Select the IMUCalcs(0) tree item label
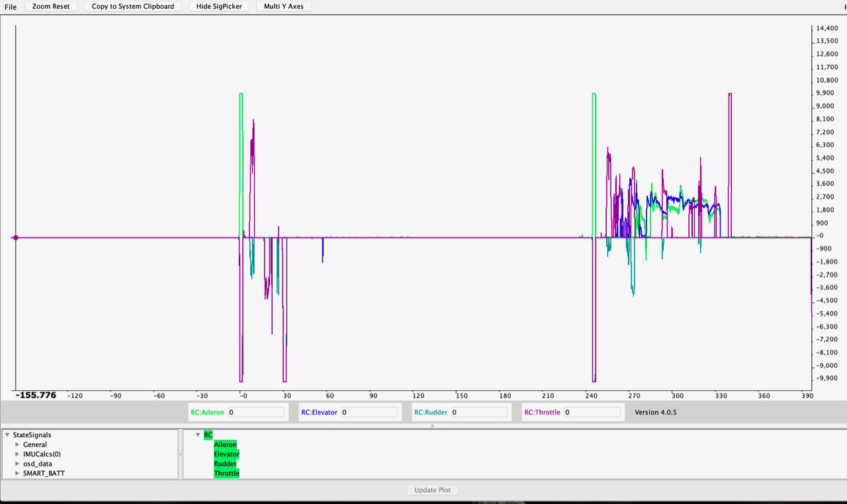Viewport: 847px width, 504px height. click(42, 454)
